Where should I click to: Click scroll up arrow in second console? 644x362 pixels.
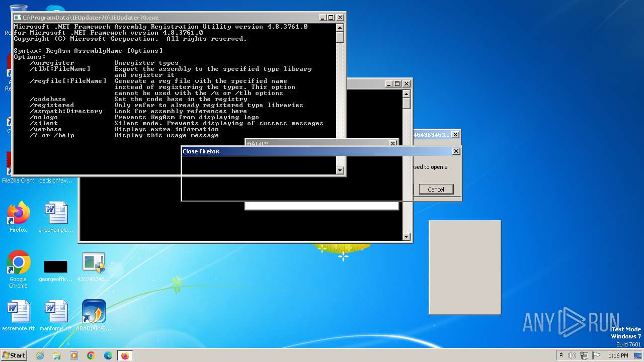[406, 94]
